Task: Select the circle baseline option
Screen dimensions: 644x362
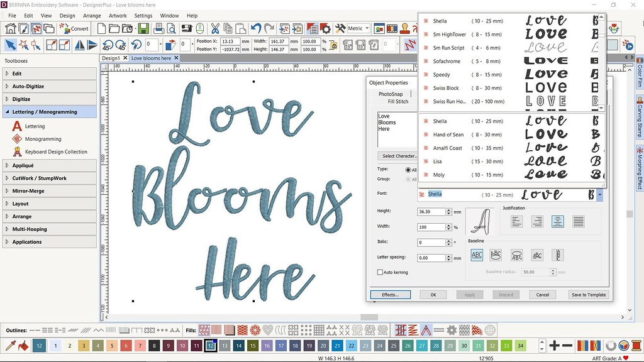Action: tap(496, 255)
